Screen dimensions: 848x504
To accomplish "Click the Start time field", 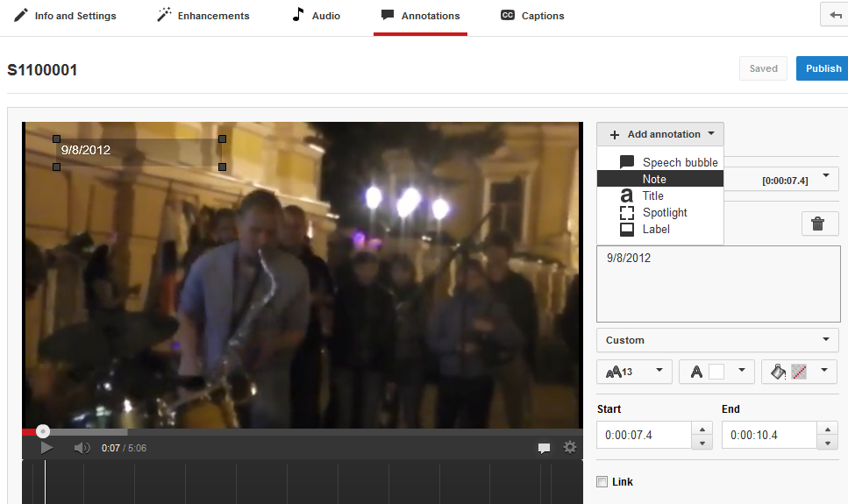I will [x=645, y=435].
